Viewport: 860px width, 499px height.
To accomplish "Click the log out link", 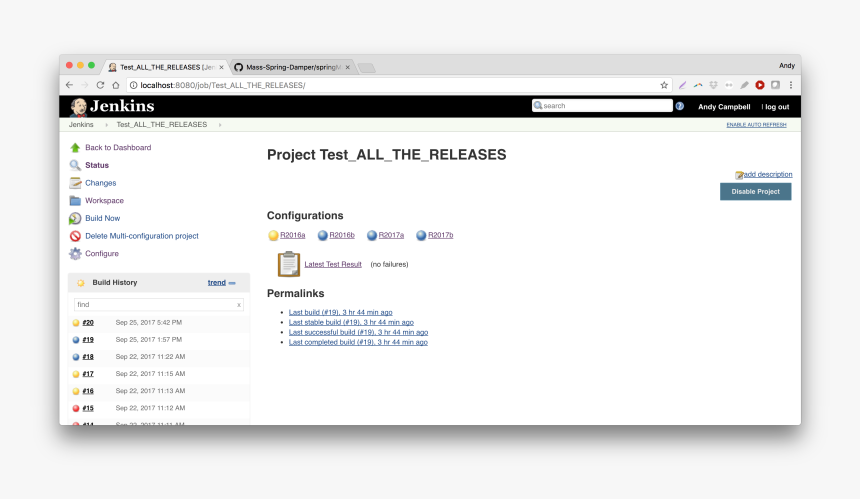I will tap(776, 107).
